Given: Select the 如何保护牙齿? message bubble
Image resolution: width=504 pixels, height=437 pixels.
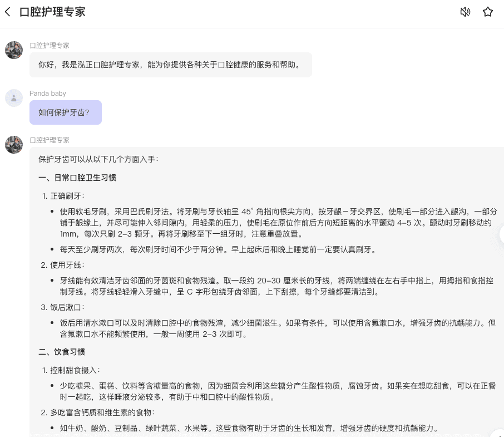Looking at the screenshot, I should (65, 112).
